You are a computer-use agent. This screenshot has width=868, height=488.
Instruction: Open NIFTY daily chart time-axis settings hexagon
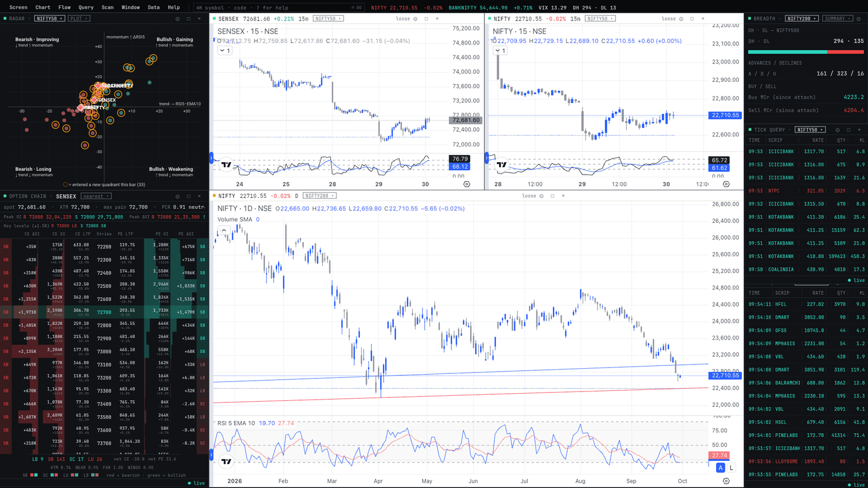(x=726, y=481)
